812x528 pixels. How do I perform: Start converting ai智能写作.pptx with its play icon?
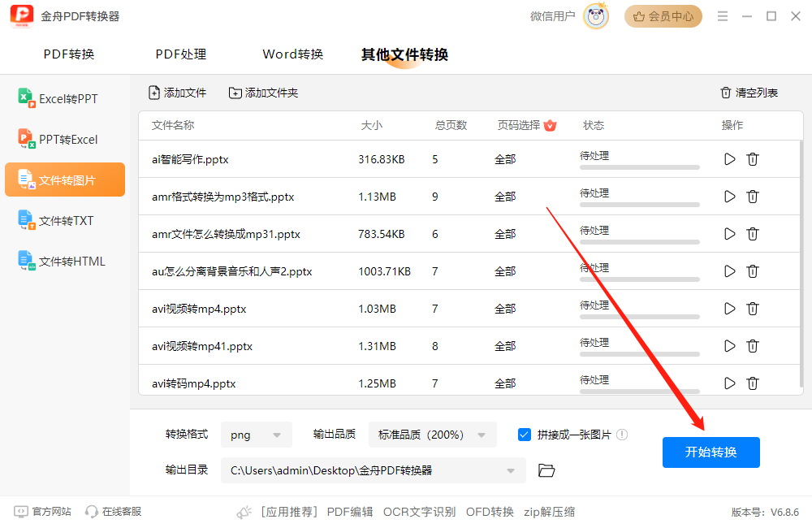click(x=729, y=158)
